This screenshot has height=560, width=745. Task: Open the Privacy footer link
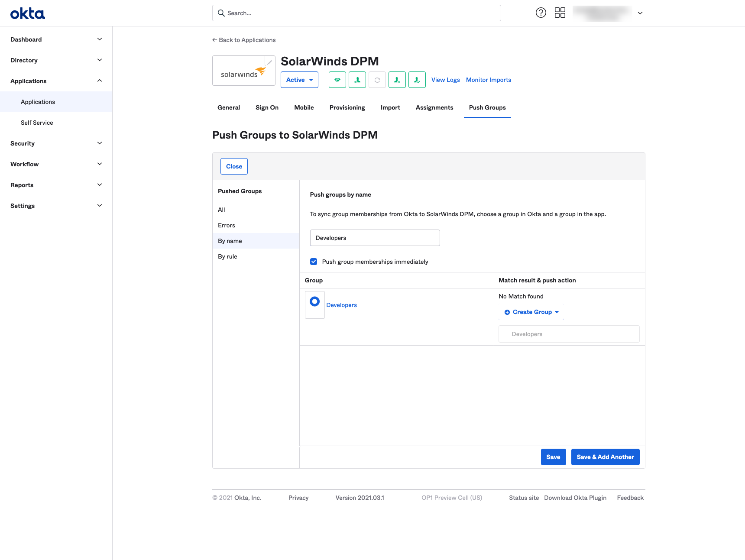[298, 498]
